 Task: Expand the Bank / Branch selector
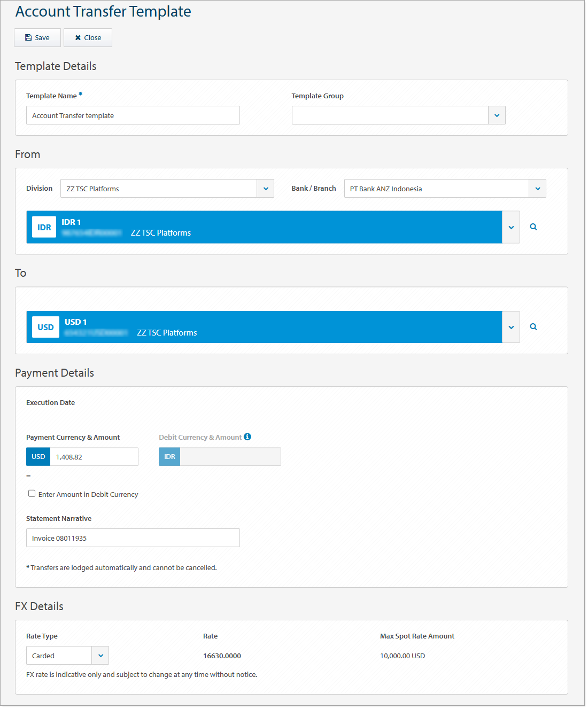[x=537, y=188]
